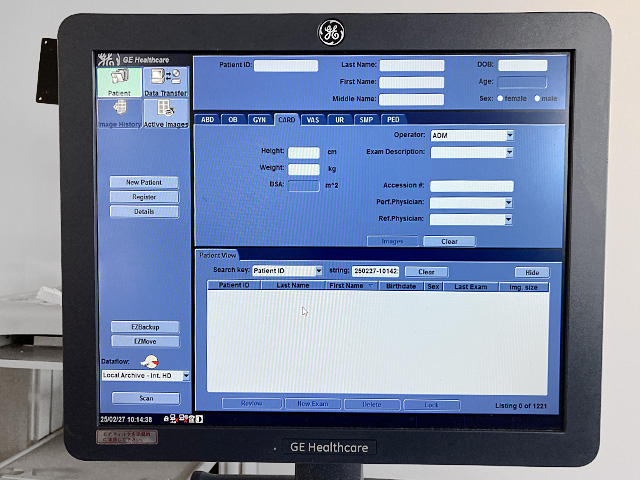The image size is (640, 480).
Task: Open the Data Transfer icon
Action: pos(166,82)
